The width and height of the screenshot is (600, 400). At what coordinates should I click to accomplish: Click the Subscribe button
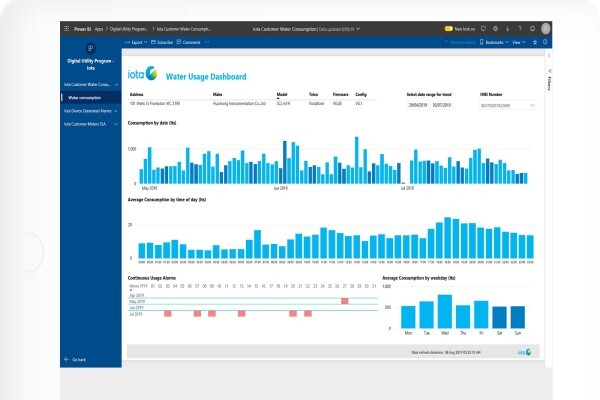pos(162,42)
